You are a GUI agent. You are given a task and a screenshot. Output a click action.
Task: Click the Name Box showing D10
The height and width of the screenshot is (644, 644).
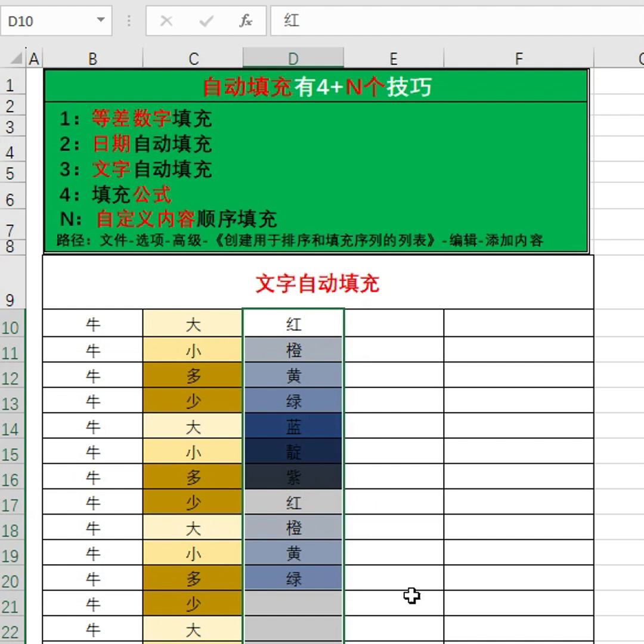tap(56, 20)
